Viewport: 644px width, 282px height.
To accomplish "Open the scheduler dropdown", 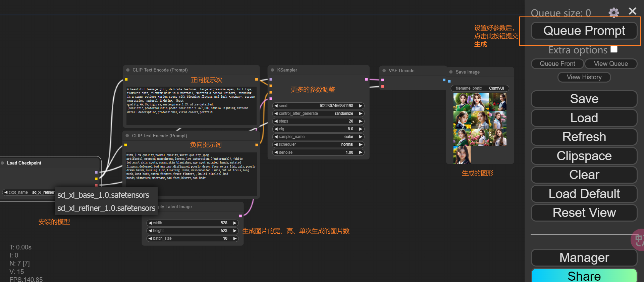I will click(x=318, y=144).
